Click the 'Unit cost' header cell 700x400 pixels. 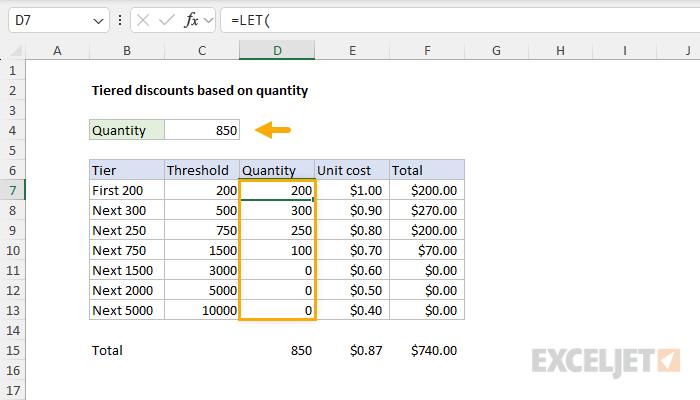pos(352,170)
